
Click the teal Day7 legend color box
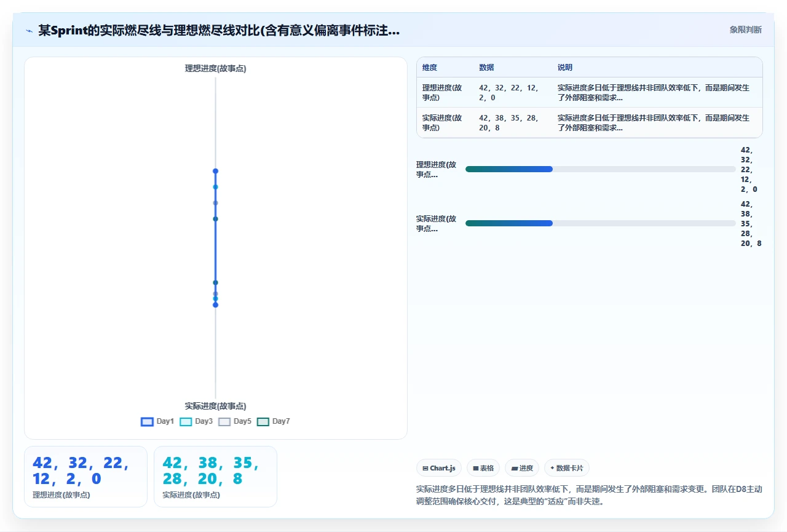pos(263,421)
